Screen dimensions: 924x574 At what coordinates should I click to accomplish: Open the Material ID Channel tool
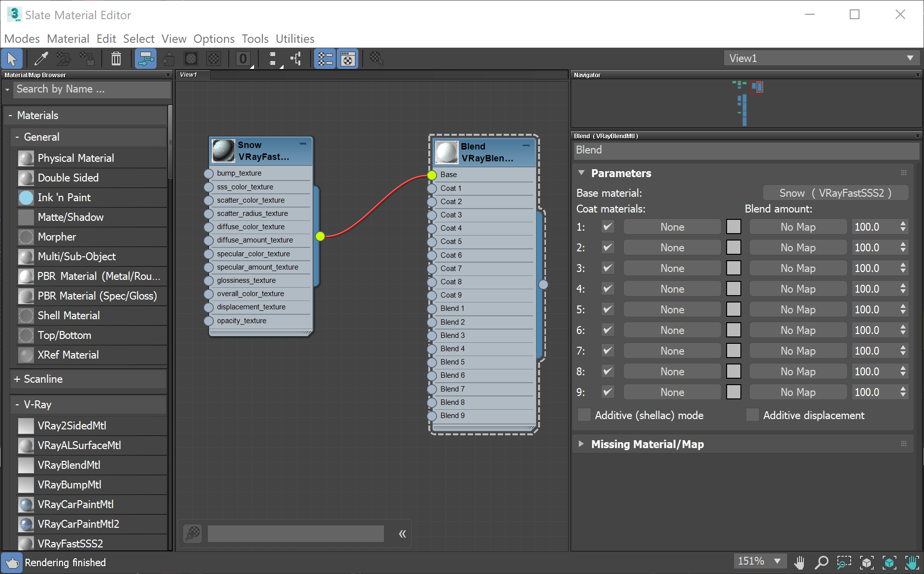pos(243,59)
